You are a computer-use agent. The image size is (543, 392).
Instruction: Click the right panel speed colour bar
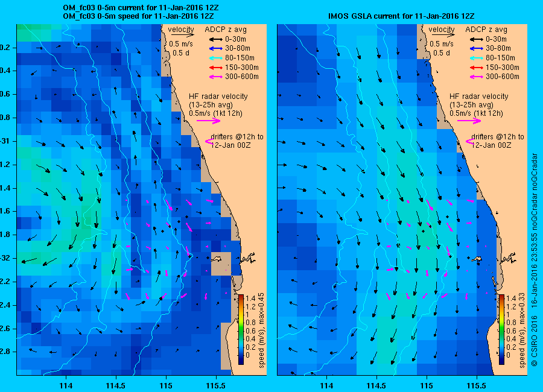[x=501, y=329]
